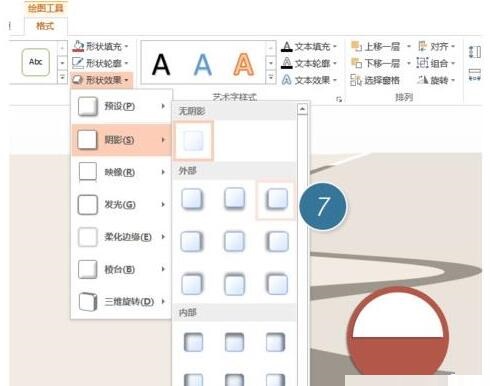The height and width of the screenshot is (386, 490).
Task: Open 预设(P) preset submenu
Action: coord(121,106)
